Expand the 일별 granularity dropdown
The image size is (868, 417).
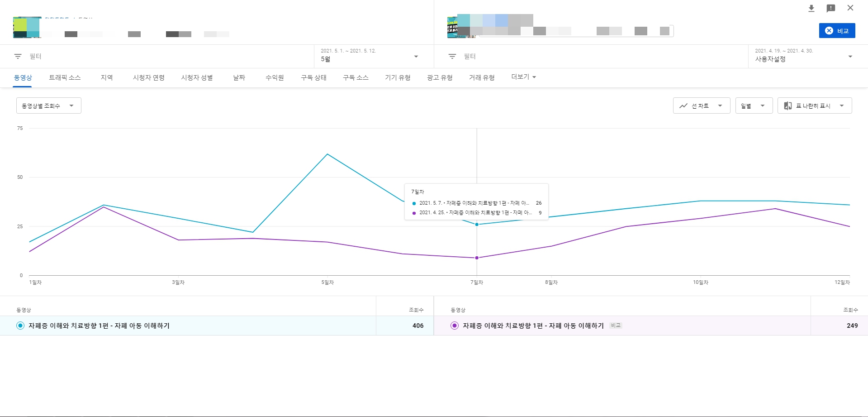[754, 106]
